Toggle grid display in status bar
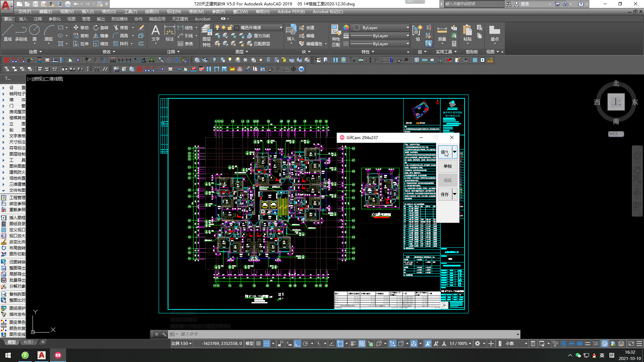The height and width of the screenshot is (362, 644). tap(259, 344)
